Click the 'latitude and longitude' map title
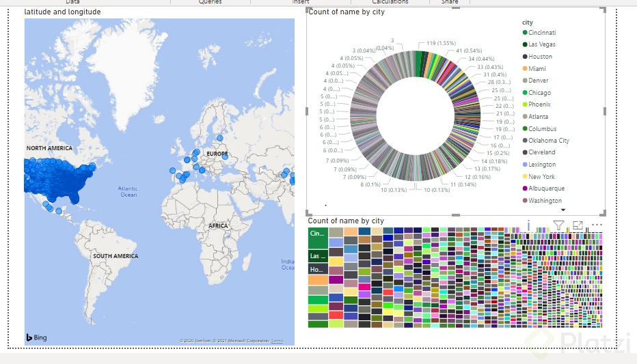637x364 pixels. tap(63, 12)
